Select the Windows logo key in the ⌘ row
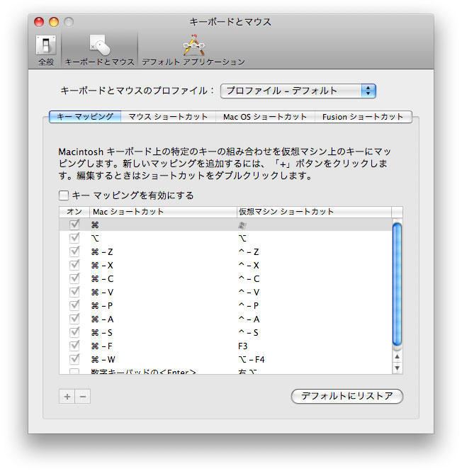Viewport: 462px width, 476px height. [242, 225]
